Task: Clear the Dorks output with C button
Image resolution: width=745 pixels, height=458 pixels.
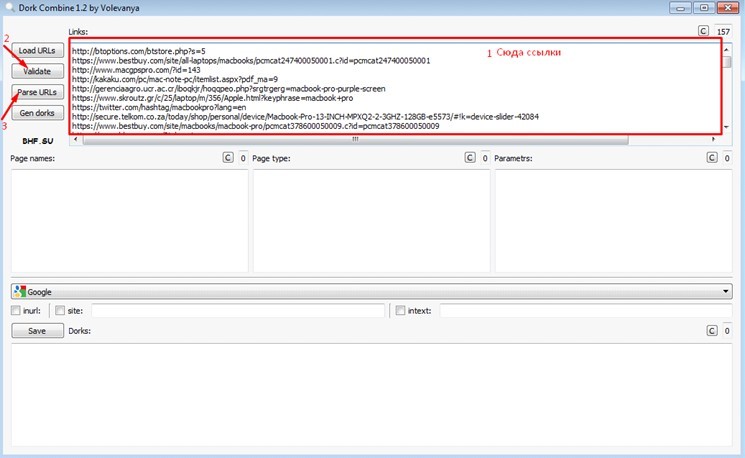Action: 712,330
